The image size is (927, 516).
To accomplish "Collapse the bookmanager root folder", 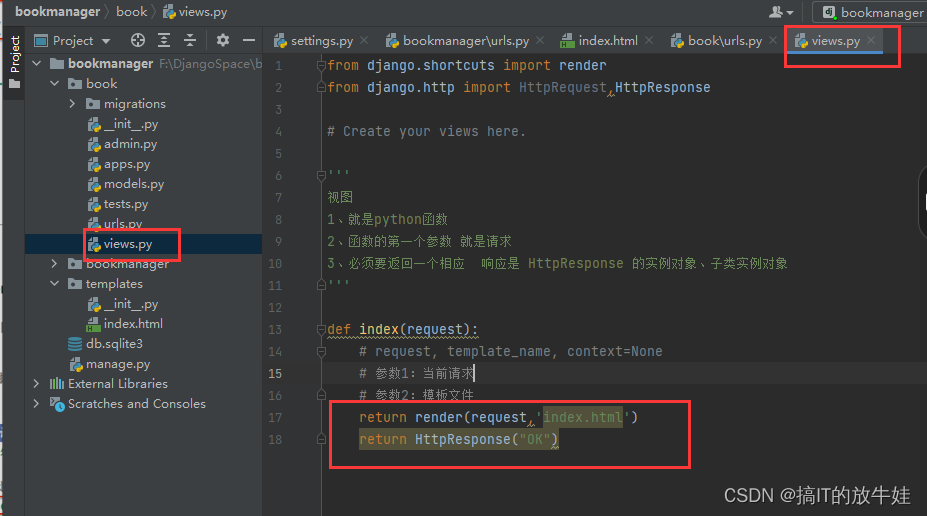I will pyautogui.click(x=37, y=63).
